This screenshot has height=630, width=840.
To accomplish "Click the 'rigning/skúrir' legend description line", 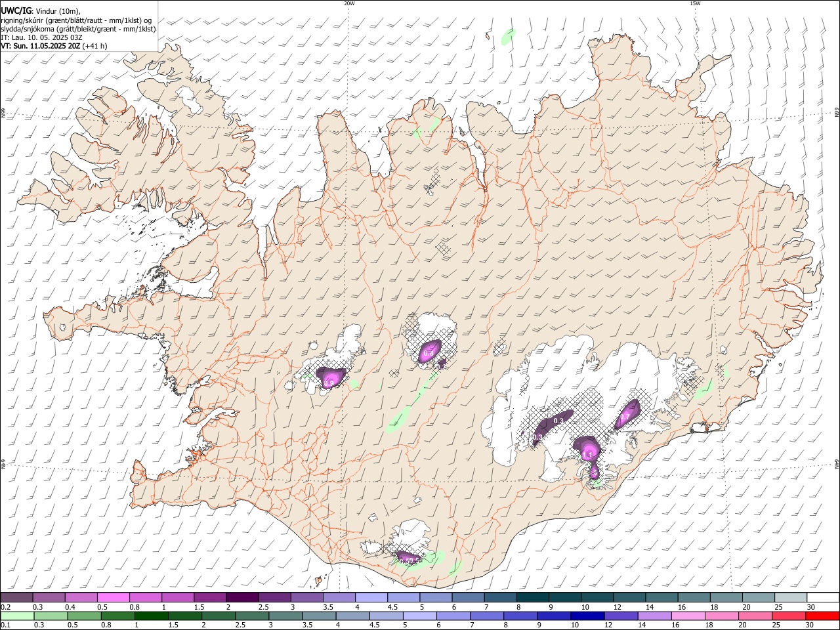I will [x=76, y=20].
